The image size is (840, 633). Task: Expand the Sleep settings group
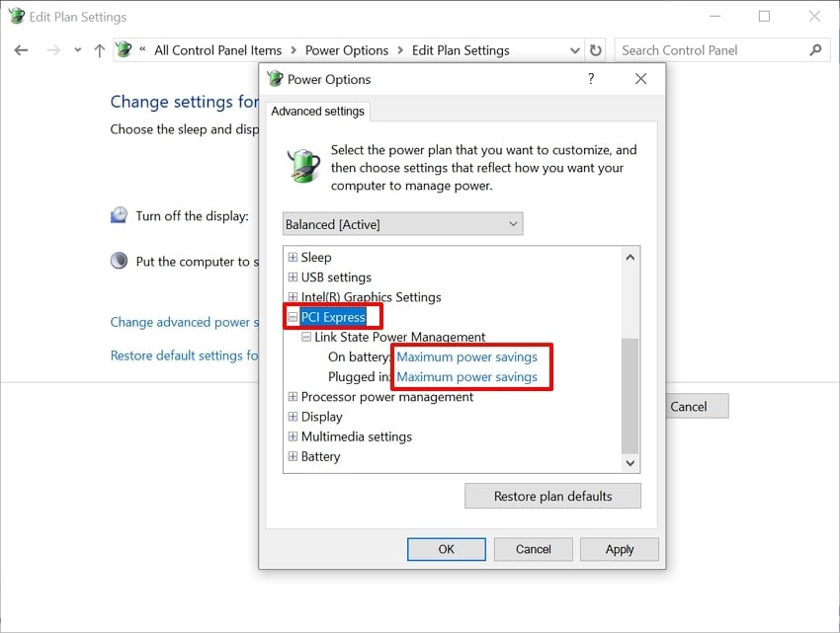coord(293,257)
